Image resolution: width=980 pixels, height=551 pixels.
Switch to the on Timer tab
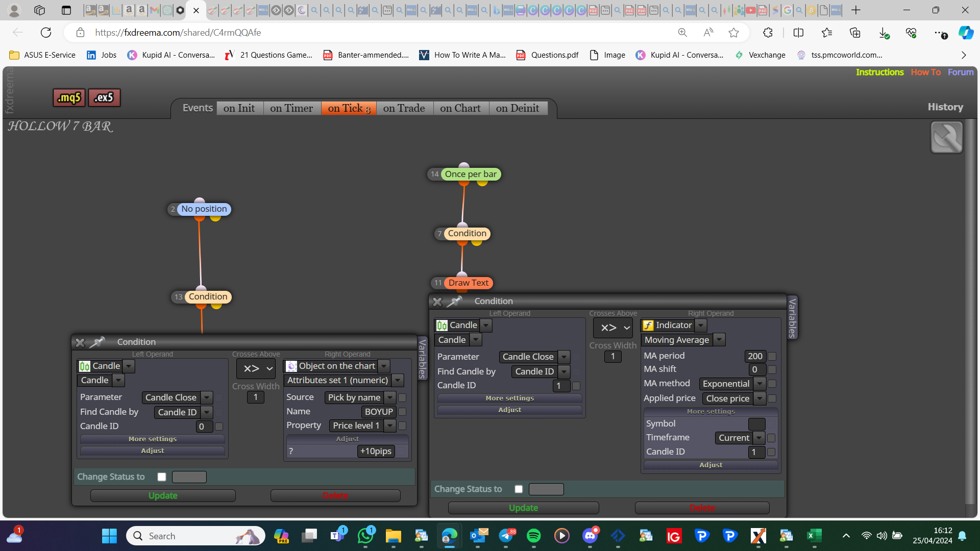click(291, 108)
